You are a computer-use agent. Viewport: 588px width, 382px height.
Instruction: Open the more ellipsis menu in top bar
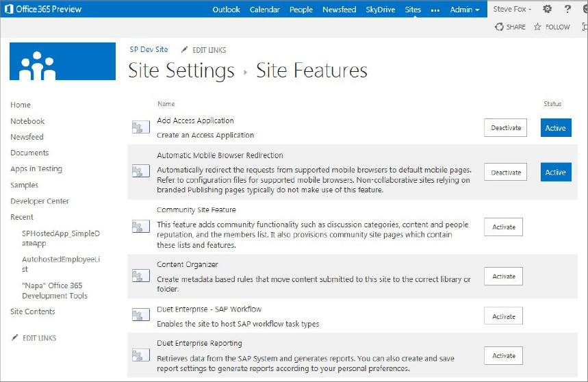click(x=435, y=10)
